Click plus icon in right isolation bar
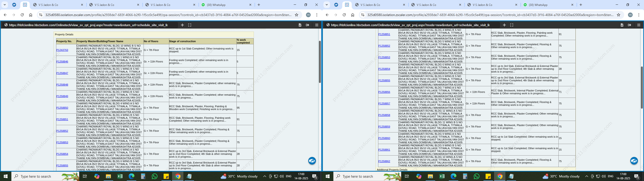Viewport: 644px width, 181px height. click(504, 25)
